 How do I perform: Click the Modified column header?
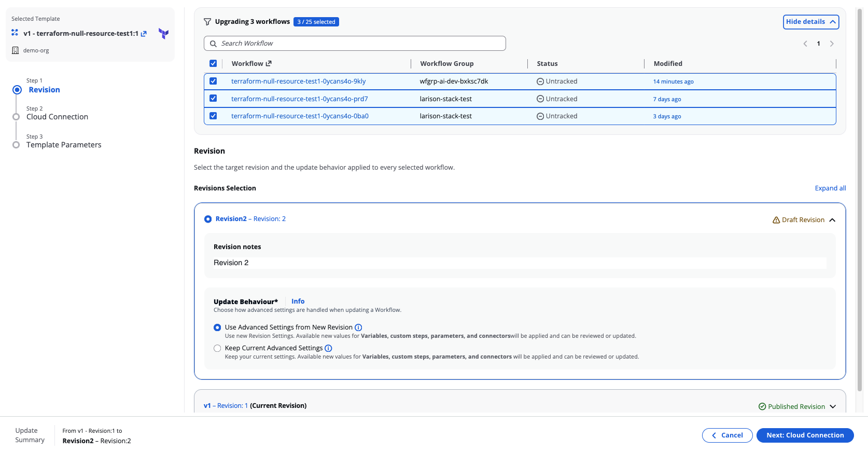point(668,64)
